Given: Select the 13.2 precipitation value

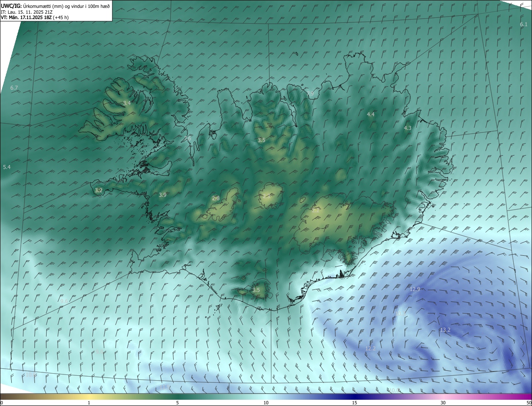Looking at the screenshot, I should pyautogui.click(x=445, y=330).
